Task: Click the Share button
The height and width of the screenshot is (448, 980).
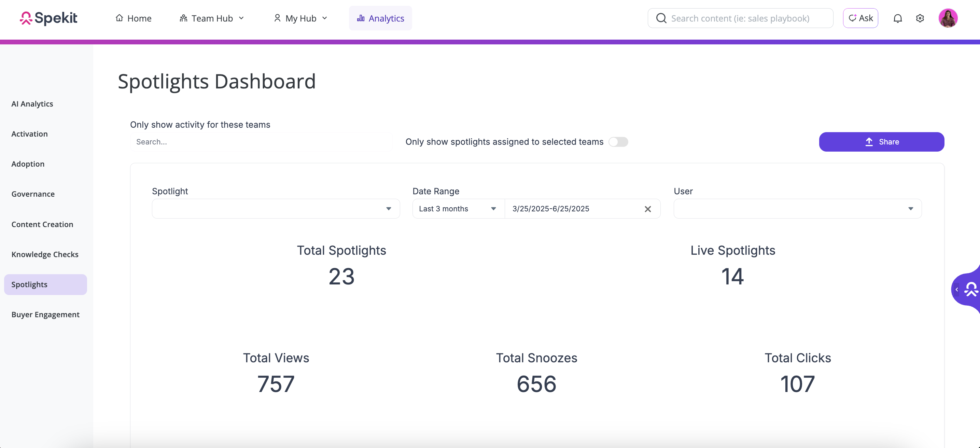Action: click(881, 142)
